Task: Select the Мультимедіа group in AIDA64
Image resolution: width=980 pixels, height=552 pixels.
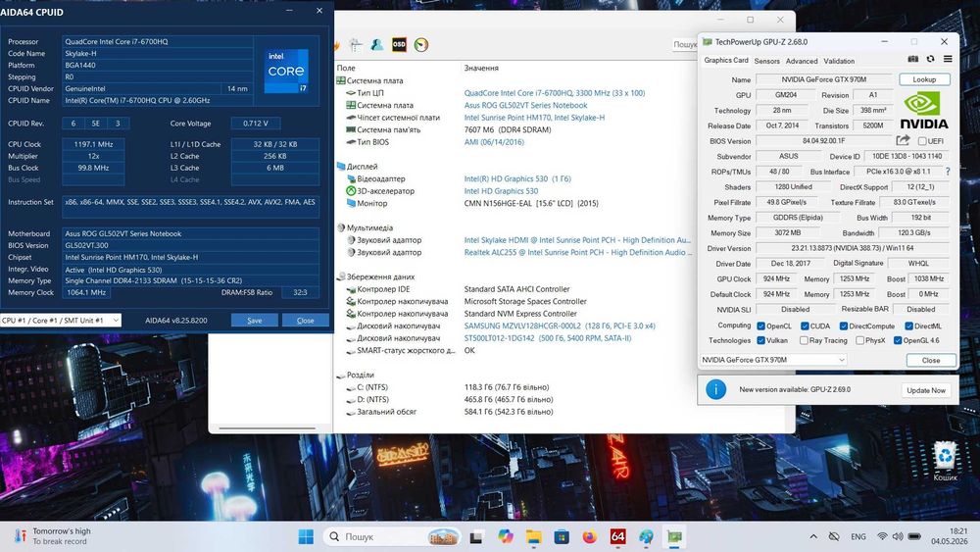Action: point(369,227)
